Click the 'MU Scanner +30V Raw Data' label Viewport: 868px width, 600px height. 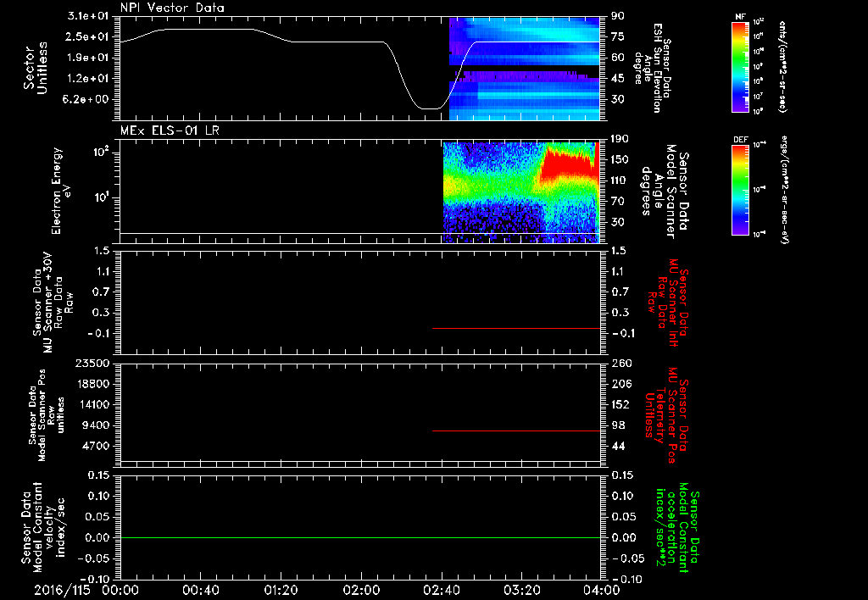tap(53, 303)
